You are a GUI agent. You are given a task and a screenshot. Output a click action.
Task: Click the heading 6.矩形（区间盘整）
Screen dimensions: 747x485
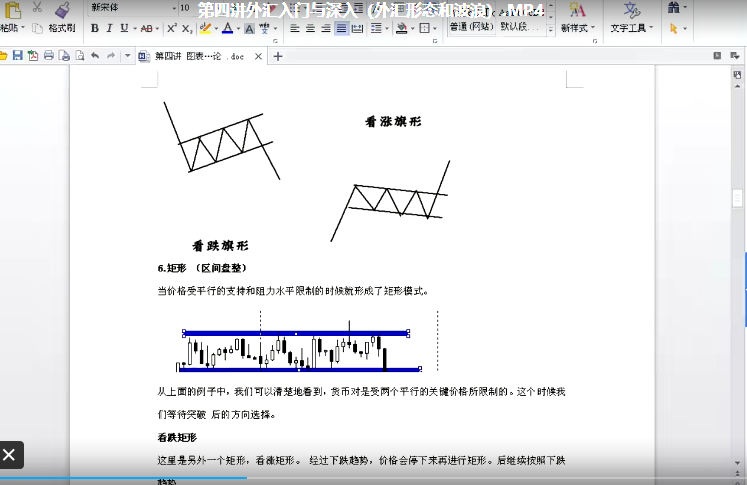click(202, 268)
